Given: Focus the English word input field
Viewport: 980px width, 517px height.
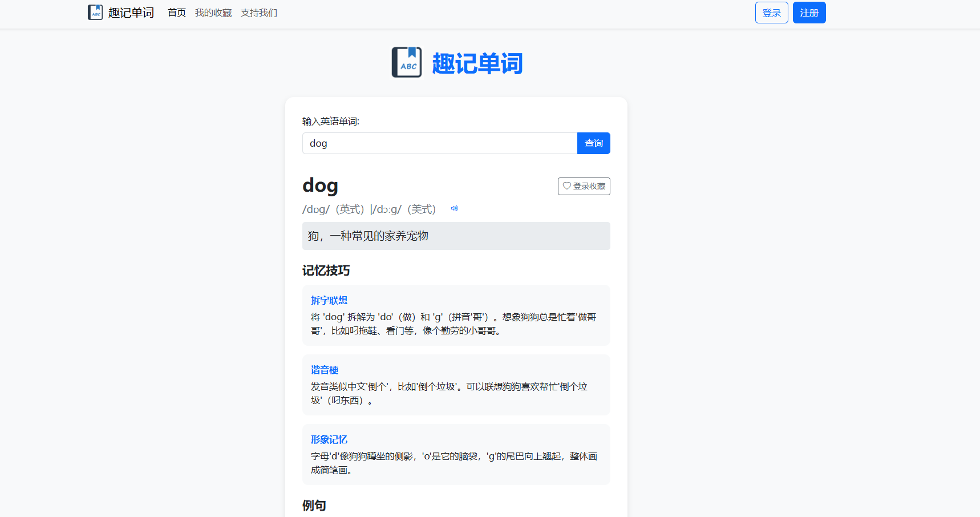Looking at the screenshot, I should click(x=440, y=143).
